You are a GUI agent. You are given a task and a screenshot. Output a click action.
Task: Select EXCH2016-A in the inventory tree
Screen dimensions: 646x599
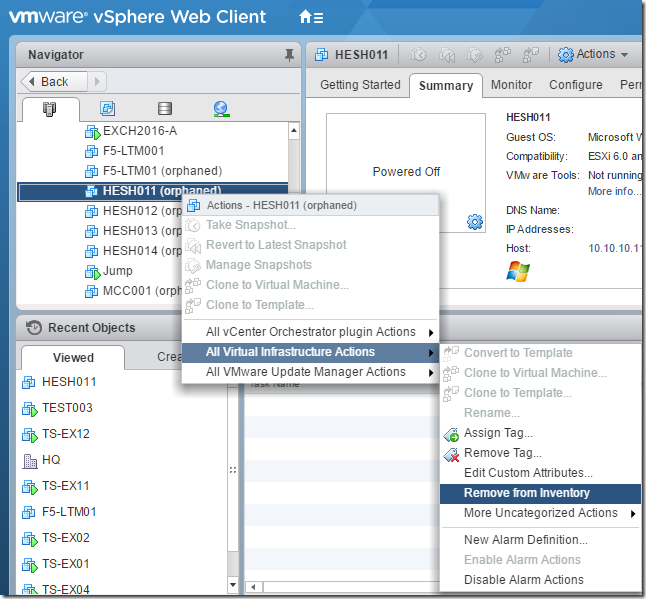[140, 131]
